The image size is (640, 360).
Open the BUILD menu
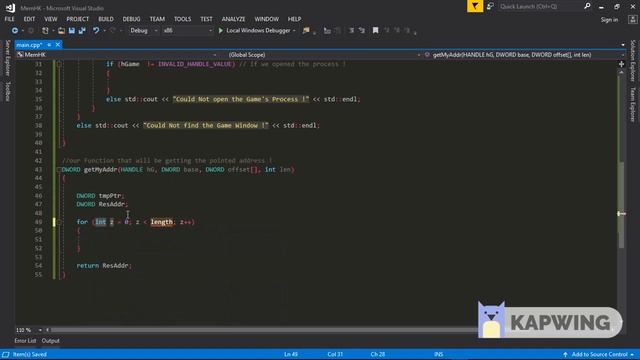tap(106, 19)
